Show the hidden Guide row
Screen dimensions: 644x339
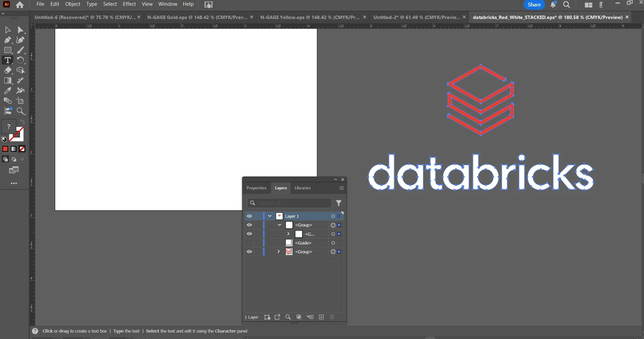pos(249,243)
